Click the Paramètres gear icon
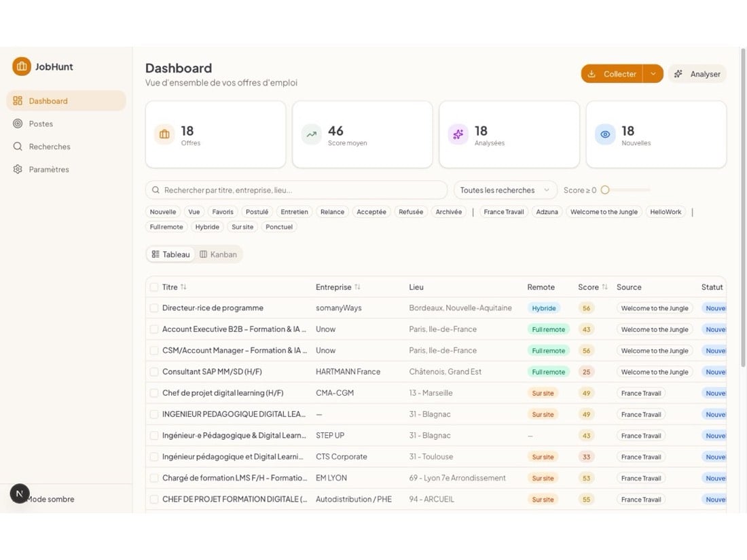Viewport: 747px width, 560px height. (x=18, y=170)
